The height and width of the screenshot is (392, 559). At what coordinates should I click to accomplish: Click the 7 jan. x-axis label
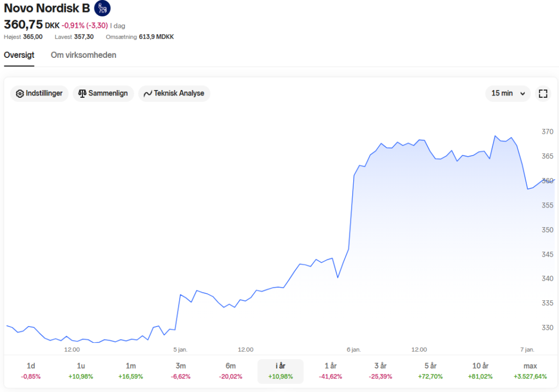pos(527,349)
